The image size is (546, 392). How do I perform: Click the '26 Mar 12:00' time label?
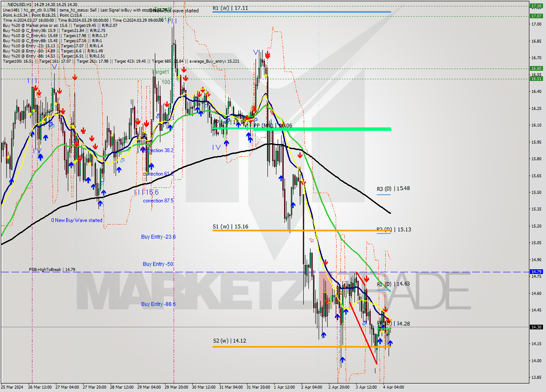tap(39, 387)
